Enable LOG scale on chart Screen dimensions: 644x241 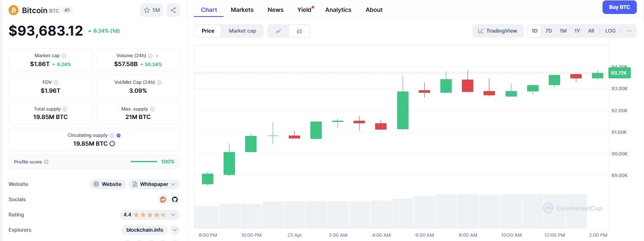coord(611,31)
